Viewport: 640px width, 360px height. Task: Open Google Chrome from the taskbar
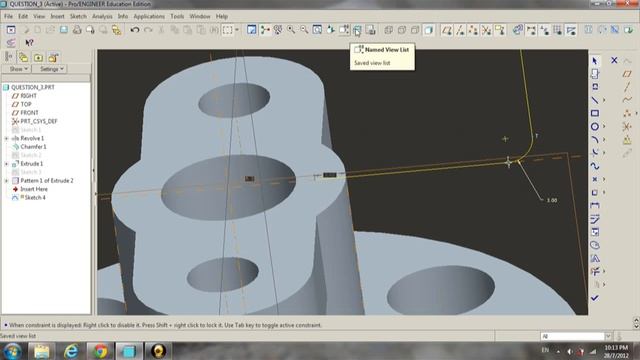[100, 351]
